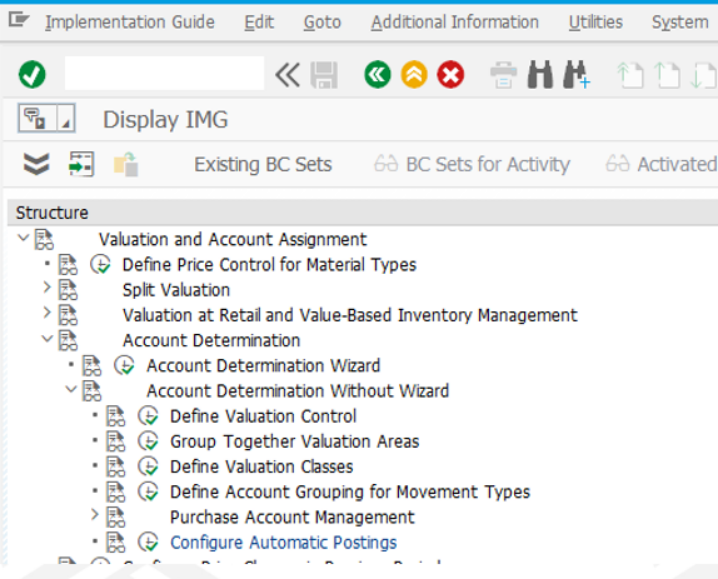This screenshot has width=718, height=579.
Task: Select the Define Valuation Control row text
Action: coord(263,416)
